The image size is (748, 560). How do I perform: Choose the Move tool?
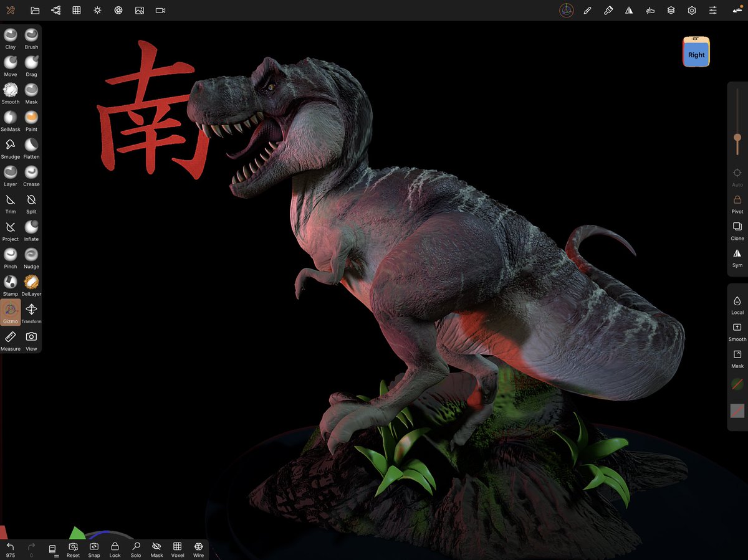click(x=11, y=65)
